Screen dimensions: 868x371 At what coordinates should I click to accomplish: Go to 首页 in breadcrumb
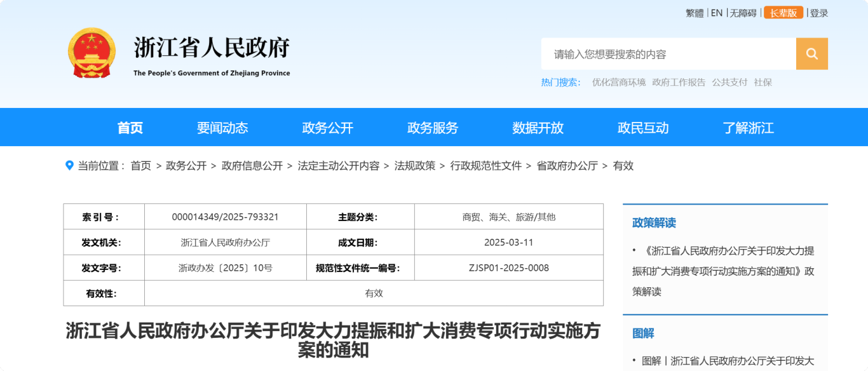coord(141,166)
